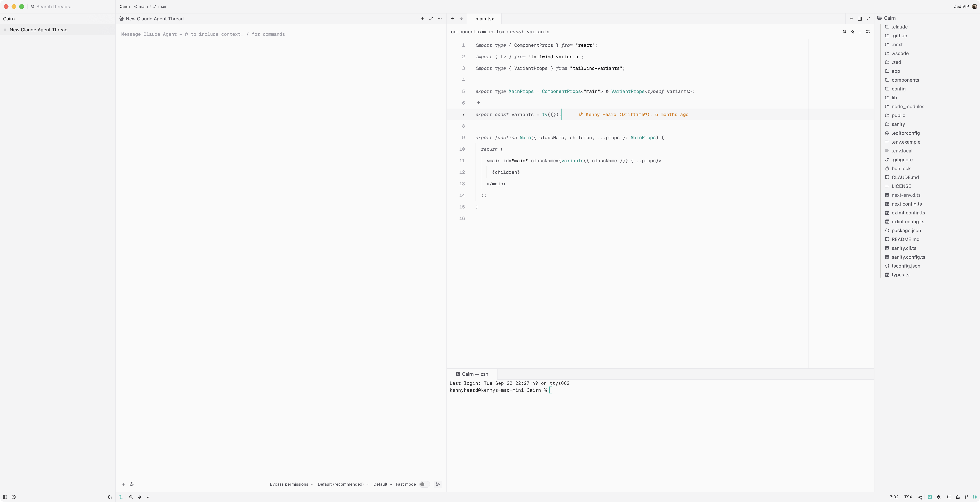Click the main branch in title bar
Screen dimensions: 980x502
pos(160,7)
